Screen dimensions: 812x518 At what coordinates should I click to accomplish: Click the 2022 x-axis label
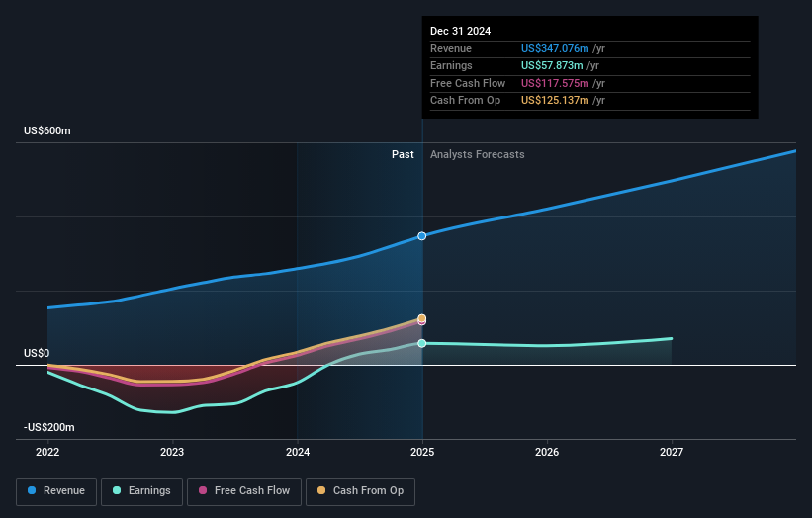(x=47, y=453)
